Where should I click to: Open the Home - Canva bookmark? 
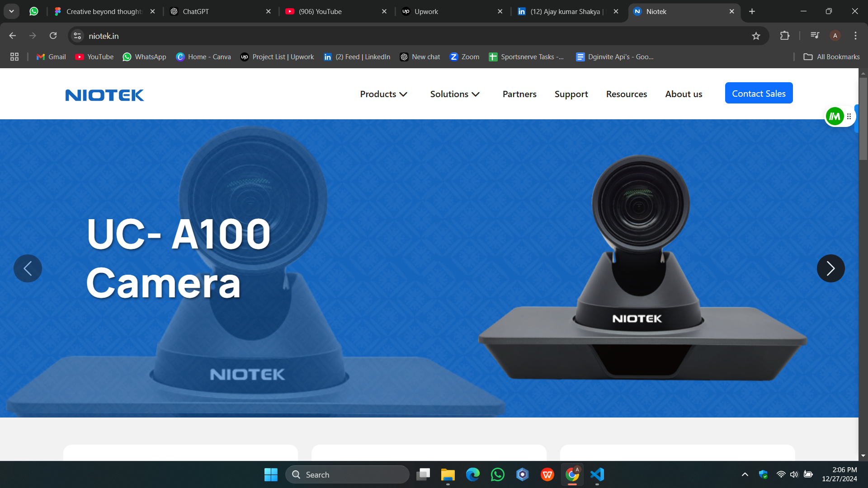point(203,57)
